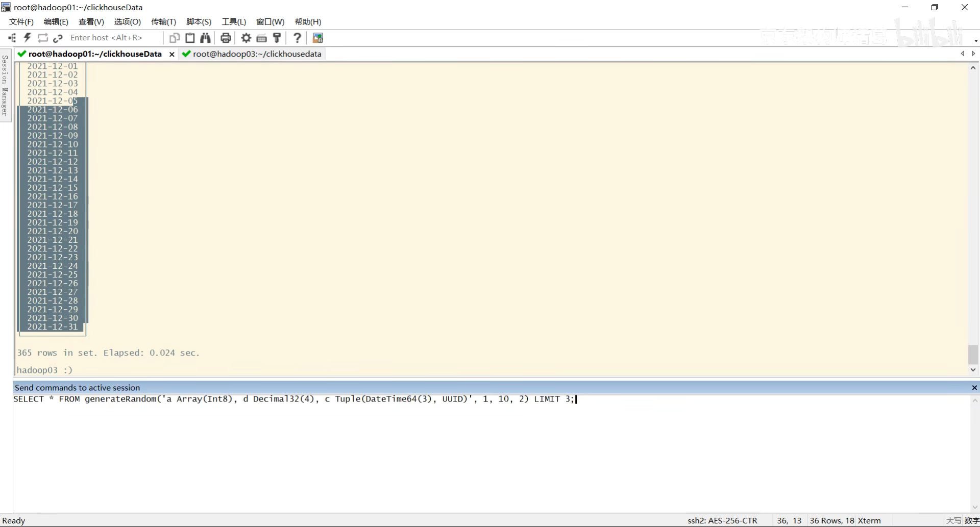Click the Print icon
The width and height of the screenshot is (980, 527).
(x=226, y=38)
